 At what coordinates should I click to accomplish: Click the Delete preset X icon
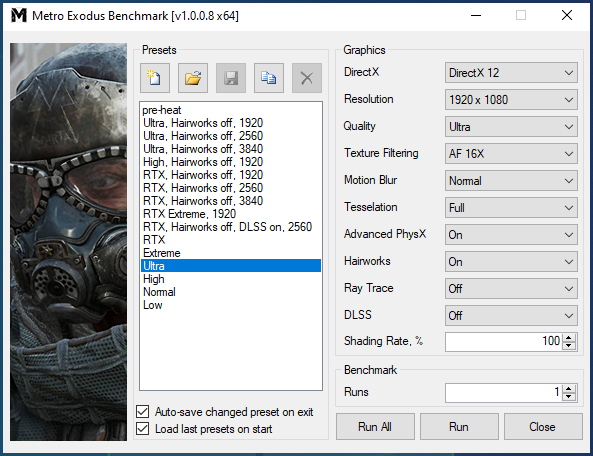click(x=307, y=78)
